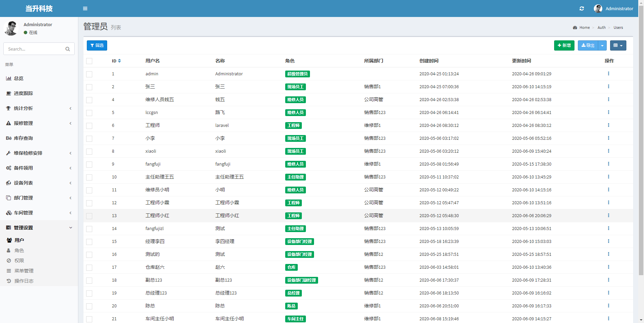644x323 pixels.
Task: Open actions menu for user 陈总
Action: click(608, 306)
